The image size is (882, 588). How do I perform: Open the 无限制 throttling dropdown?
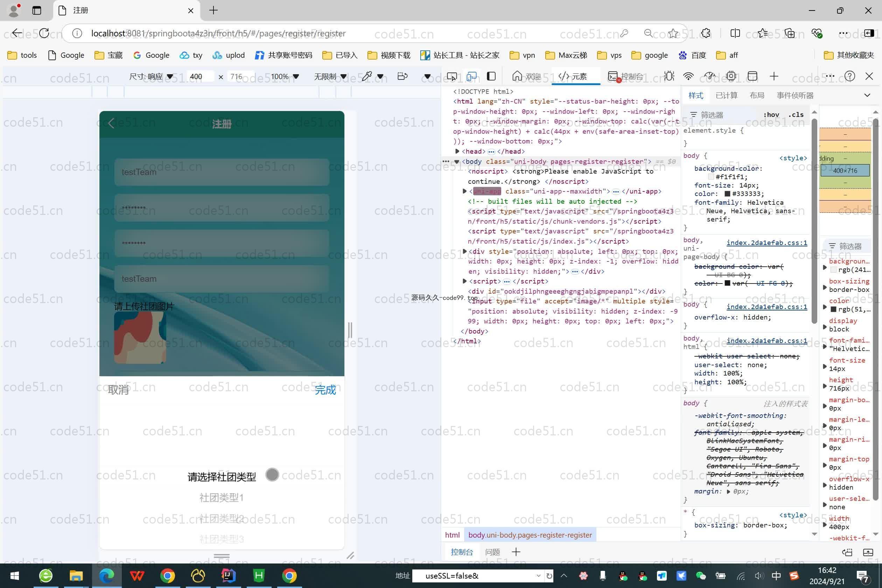(x=330, y=77)
